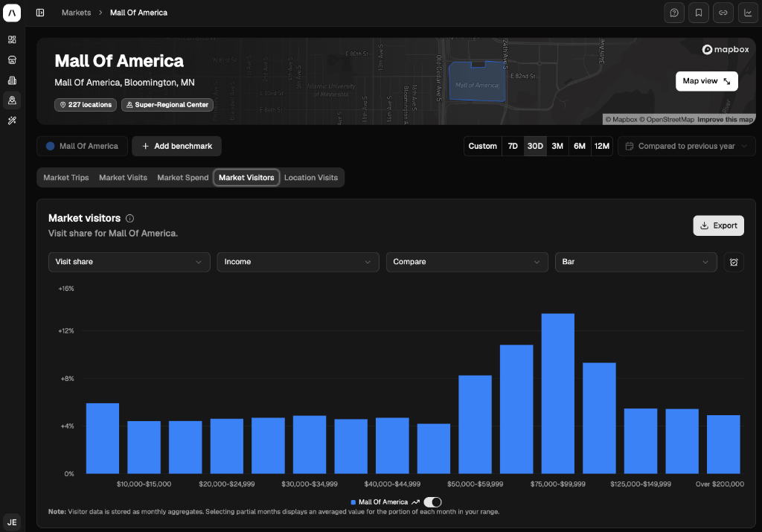Click the mapbox logo on map
This screenshot has width=762, height=532.
tap(726, 50)
